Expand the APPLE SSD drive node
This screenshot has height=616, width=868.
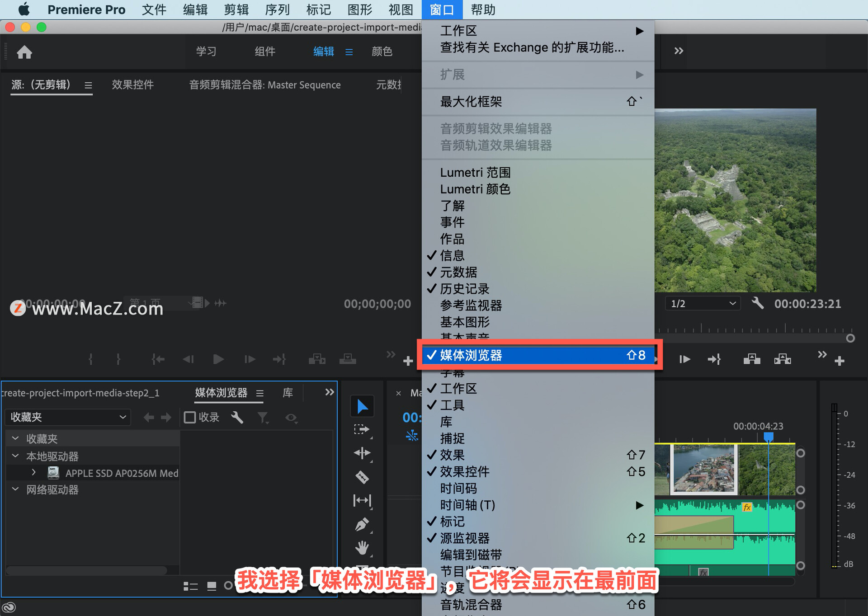coord(34,473)
